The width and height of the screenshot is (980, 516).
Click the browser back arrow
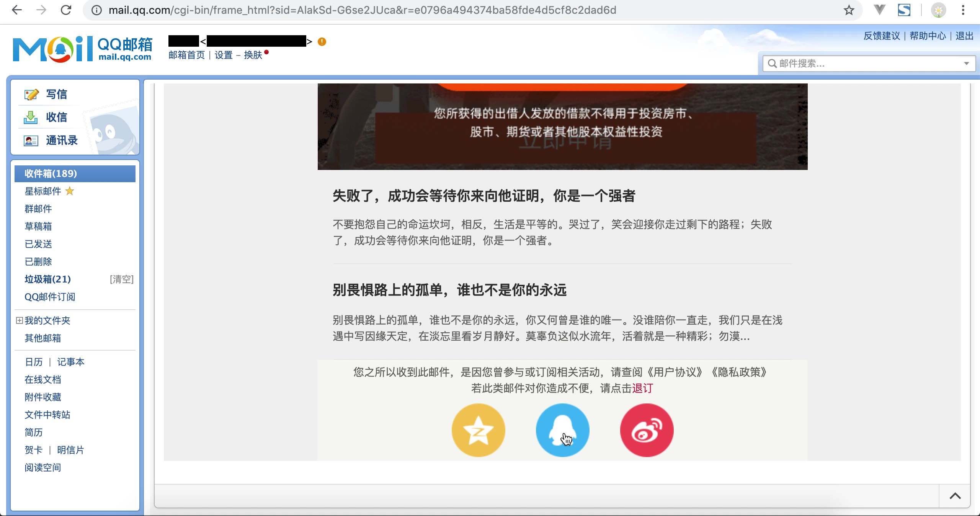click(17, 10)
